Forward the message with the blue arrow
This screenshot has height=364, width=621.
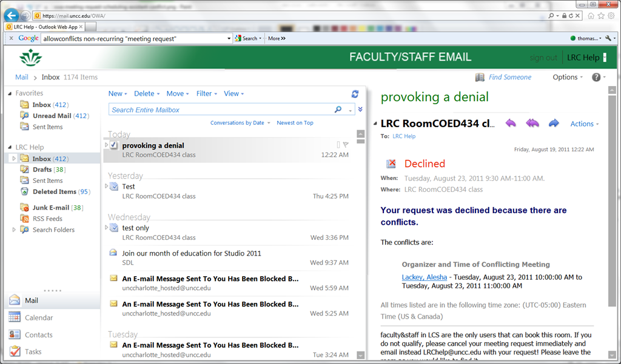point(554,124)
